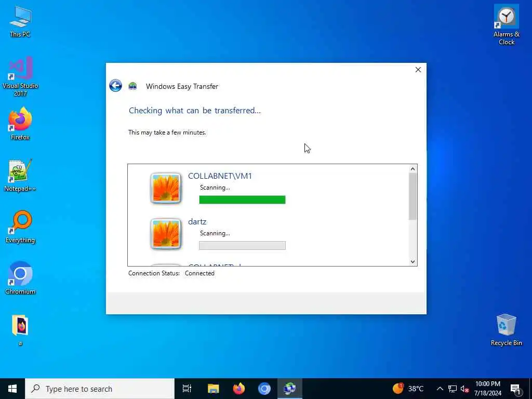Open the Everything search desktop shortcut
Image resolution: width=532 pixels, height=399 pixels.
20,227
